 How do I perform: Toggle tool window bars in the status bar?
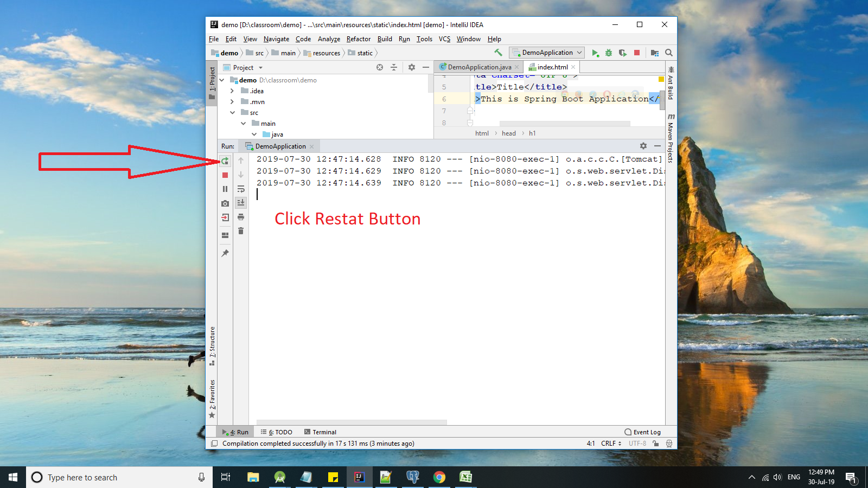coord(214,444)
